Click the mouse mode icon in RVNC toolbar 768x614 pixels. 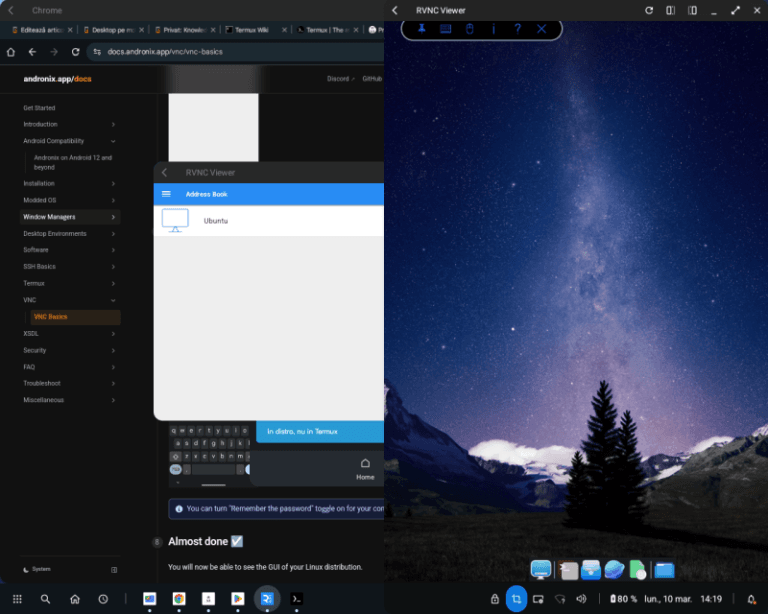pos(469,29)
